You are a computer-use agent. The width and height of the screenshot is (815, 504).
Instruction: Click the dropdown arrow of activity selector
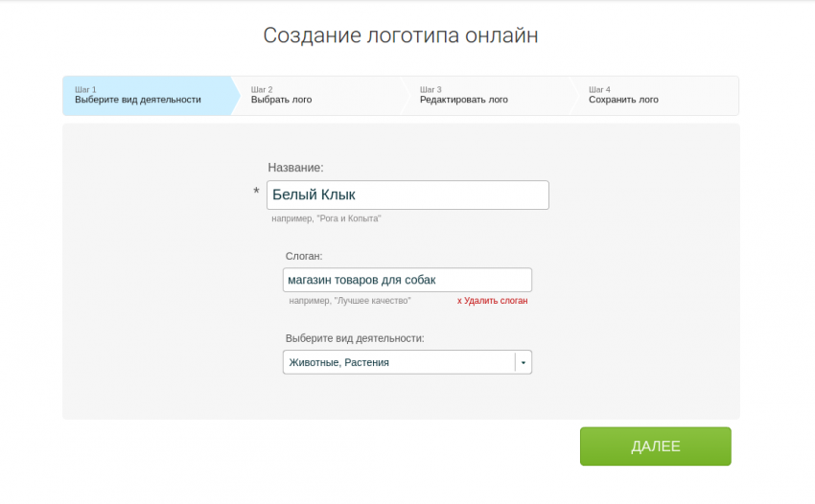click(524, 363)
